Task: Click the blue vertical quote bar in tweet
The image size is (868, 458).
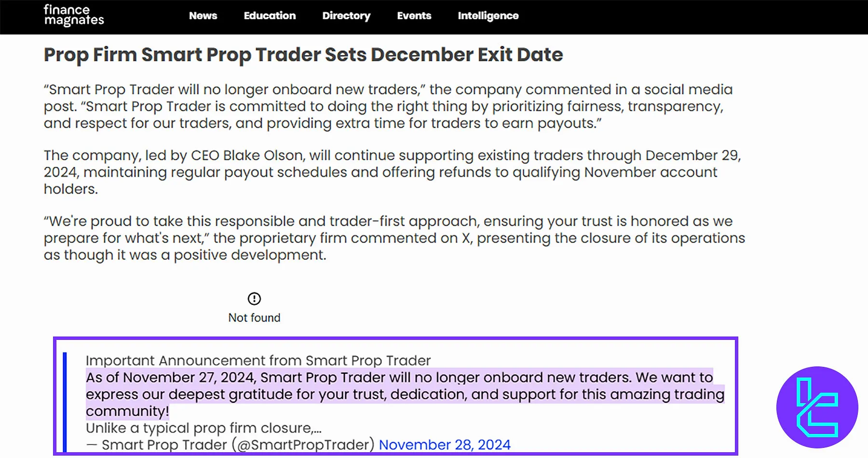Action: pos(66,400)
